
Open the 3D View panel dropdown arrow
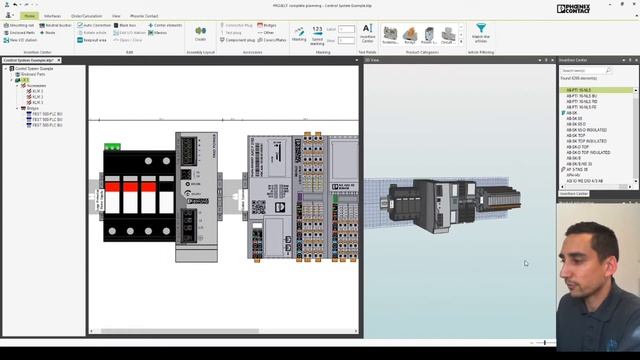coord(540,60)
